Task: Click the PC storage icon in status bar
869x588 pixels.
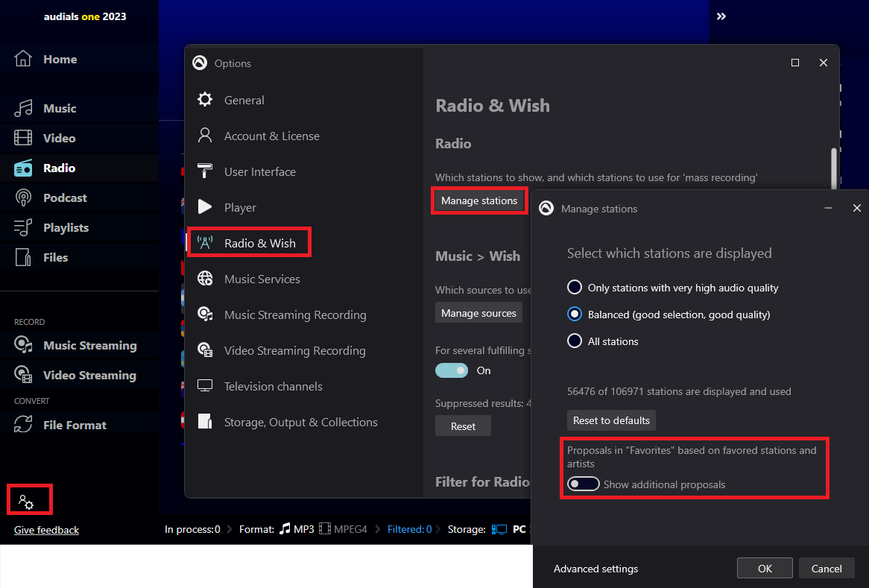Action: 499,529
